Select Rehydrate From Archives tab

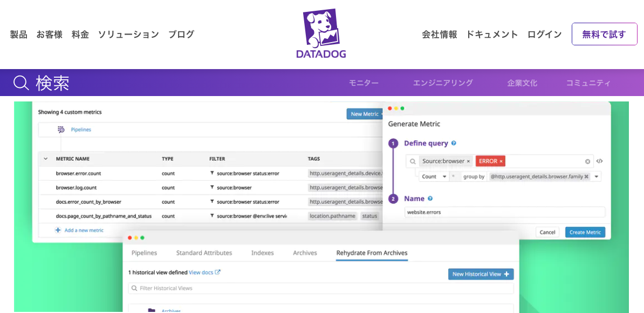point(372,253)
